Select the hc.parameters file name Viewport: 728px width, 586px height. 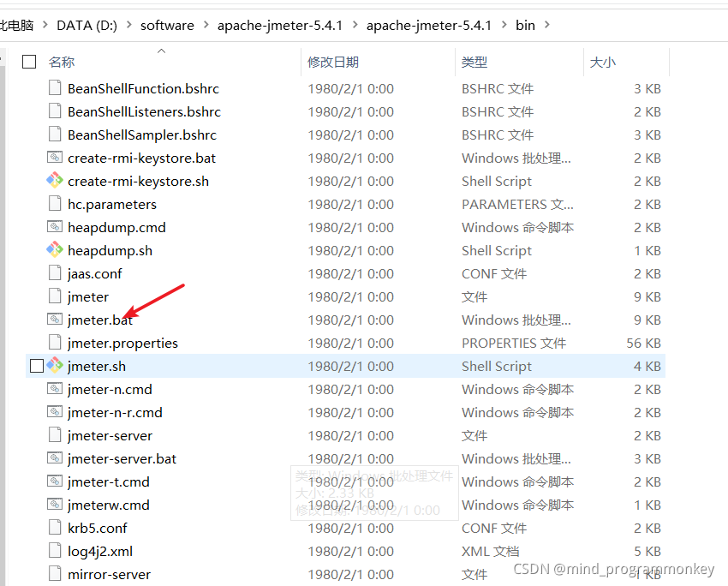[x=112, y=204]
